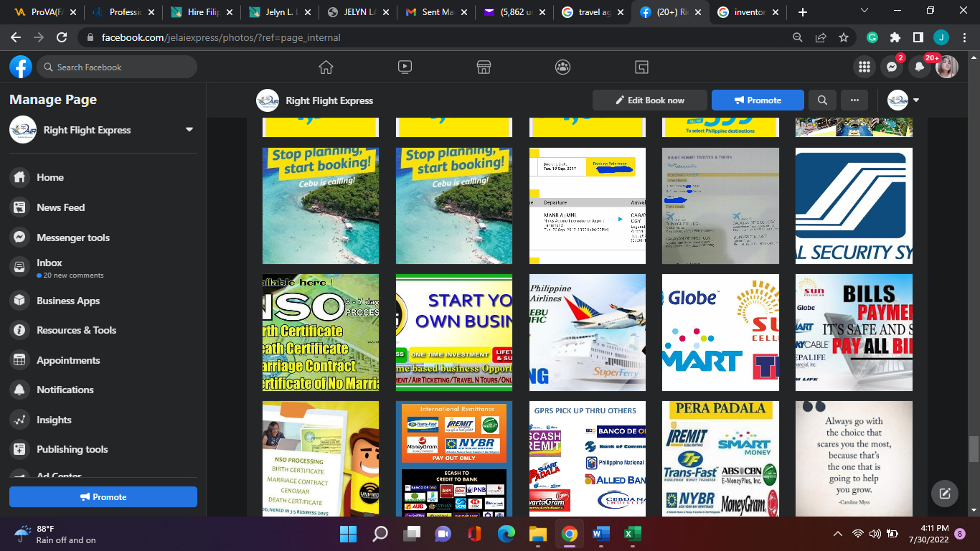Open File Explorer from taskbar
Screen dimensions: 980x551
click(x=537, y=534)
